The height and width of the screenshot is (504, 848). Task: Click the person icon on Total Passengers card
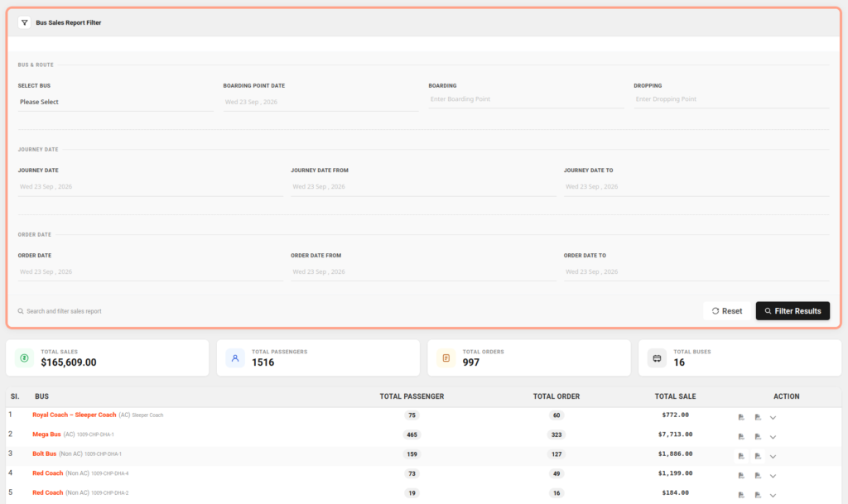(235, 358)
